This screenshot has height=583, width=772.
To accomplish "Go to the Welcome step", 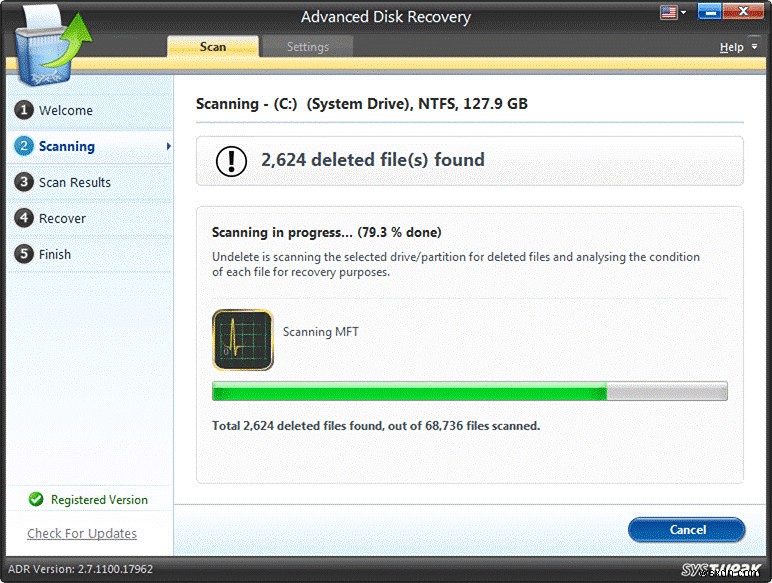I will click(x=90, y=110).
